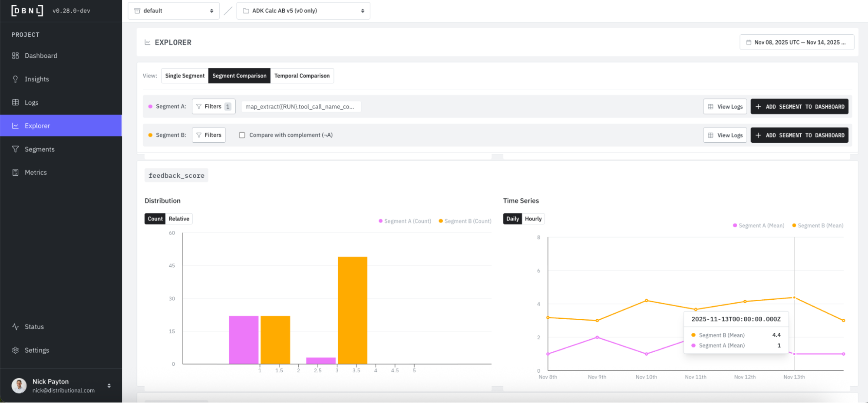Click plus icon in Segment A add-to-dashboard button
This screenshot has height=403, width=868.
pyautogui.click(x=758, y=107)
